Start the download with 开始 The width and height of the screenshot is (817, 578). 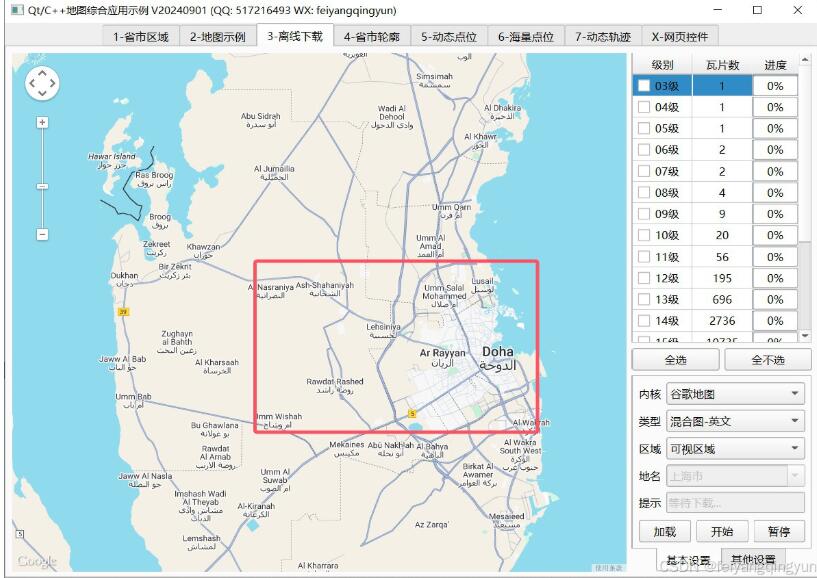pyautogui.click(x=722, y=532)
